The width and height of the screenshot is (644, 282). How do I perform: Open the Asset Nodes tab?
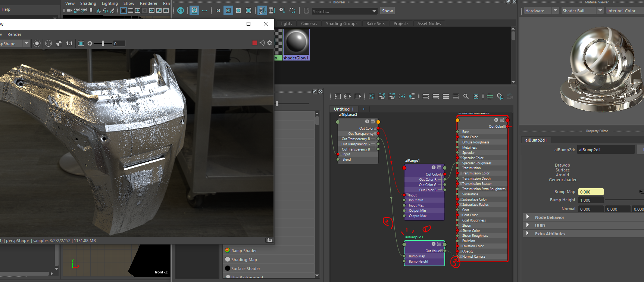[x=429, y=24]
